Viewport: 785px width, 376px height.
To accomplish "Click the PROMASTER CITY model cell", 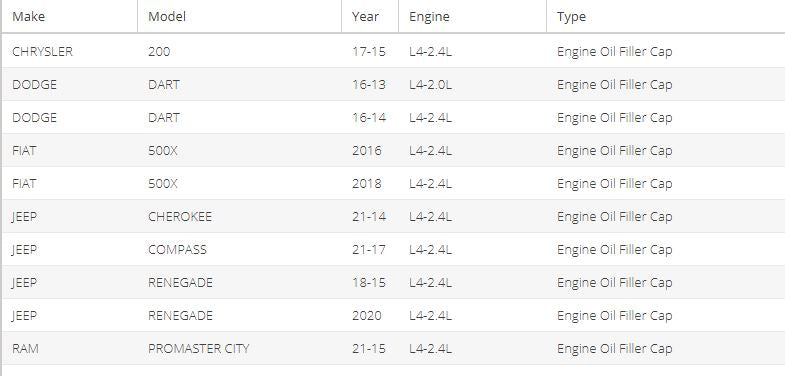I will [198, 348].
